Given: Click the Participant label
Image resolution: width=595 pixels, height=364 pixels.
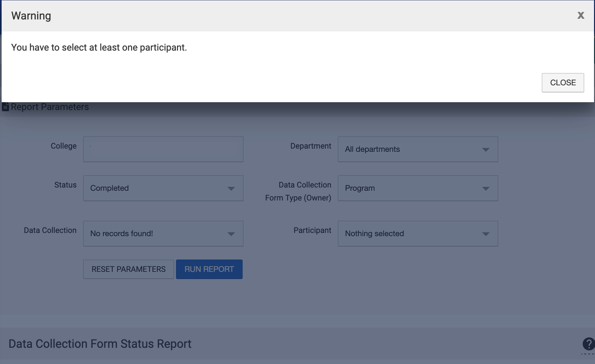Looking at the screenshot, I should [x=312, y=230].
